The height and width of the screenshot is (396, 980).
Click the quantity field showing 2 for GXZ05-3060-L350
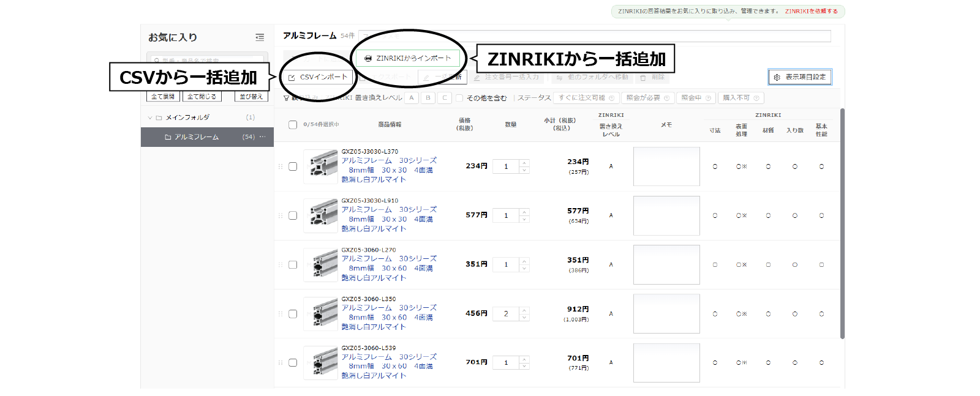coord(507,313)
